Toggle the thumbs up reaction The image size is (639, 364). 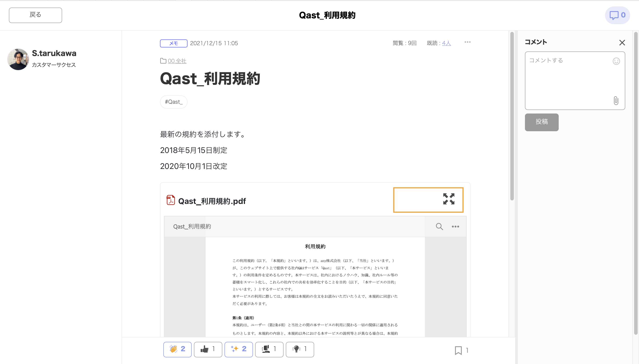pos(208,349)
